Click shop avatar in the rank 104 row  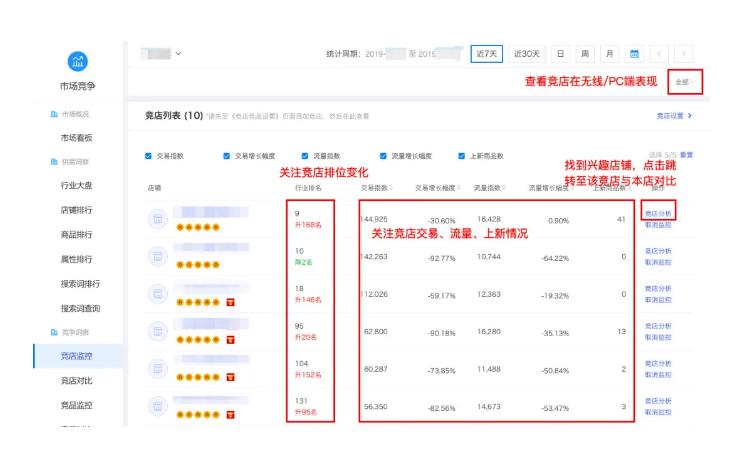(158, 369)
